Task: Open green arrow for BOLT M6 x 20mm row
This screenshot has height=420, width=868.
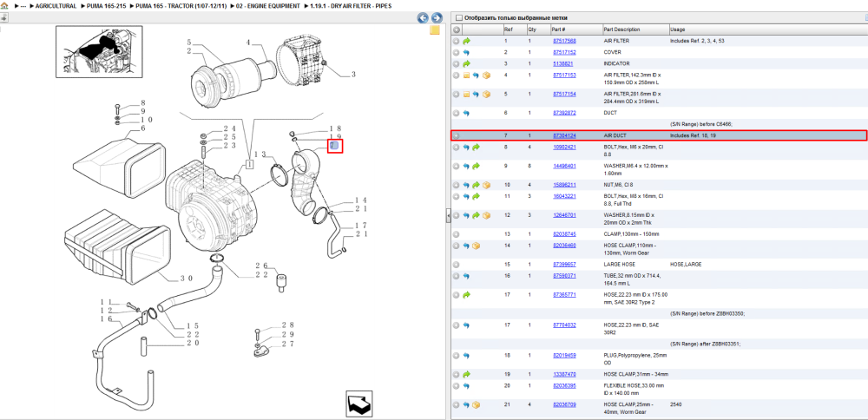Action: [x=476, y=148]
